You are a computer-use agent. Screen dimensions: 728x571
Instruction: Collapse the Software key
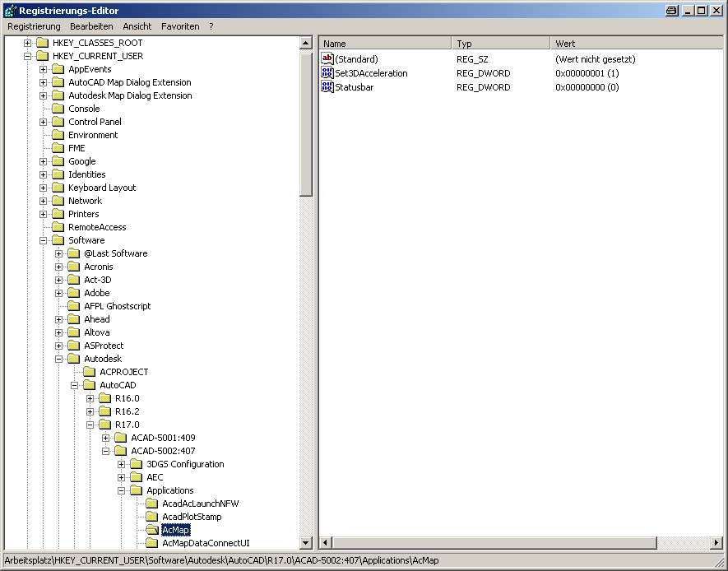click(43, 240)
